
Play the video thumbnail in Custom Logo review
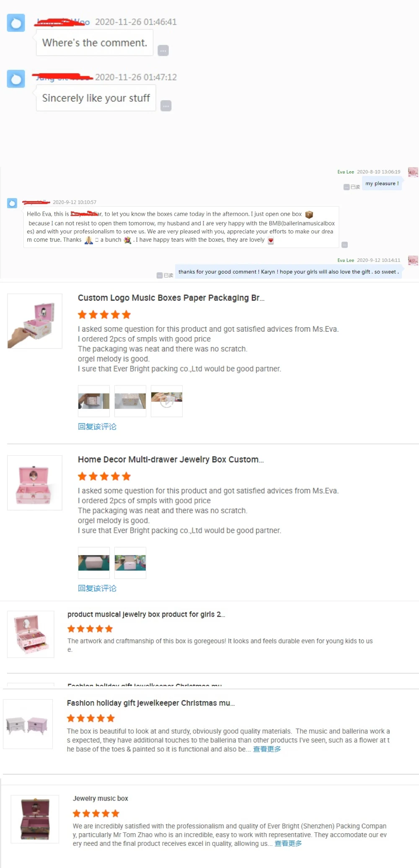pyautogui.click(x=167, y=401)
